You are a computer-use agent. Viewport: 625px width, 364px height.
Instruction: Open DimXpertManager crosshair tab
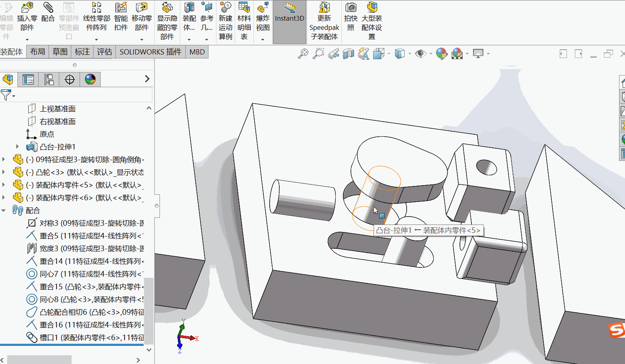(70, 79)
